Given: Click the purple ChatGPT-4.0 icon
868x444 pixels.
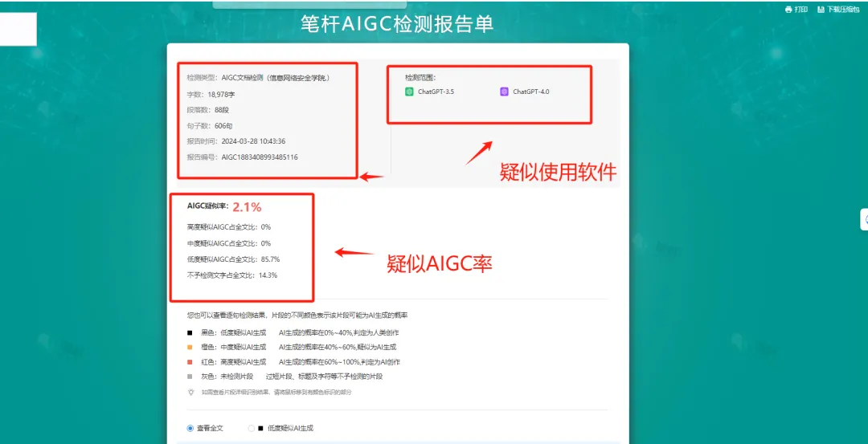Looking at the screenshot, I should 505,92.
